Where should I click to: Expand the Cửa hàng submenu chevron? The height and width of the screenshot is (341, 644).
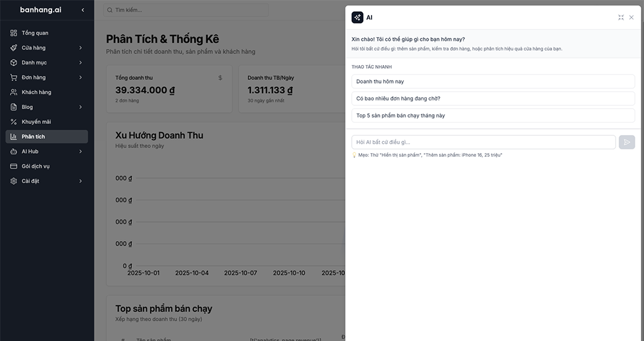point(80,48)
